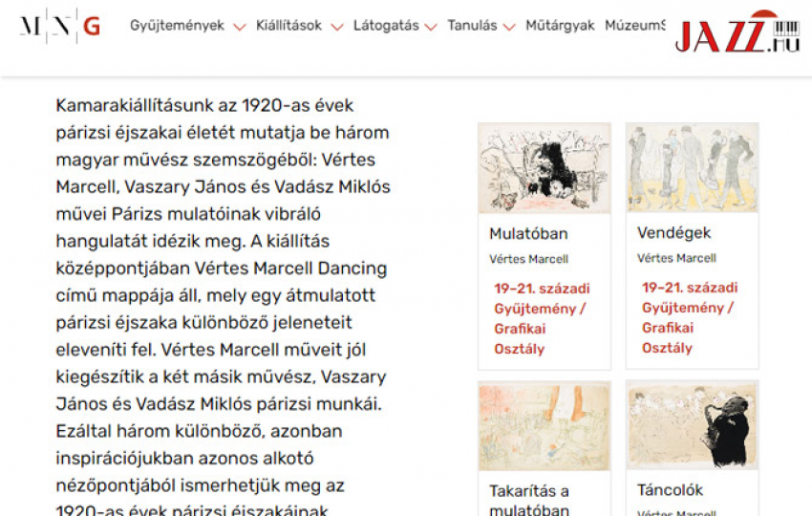Open the Látogatás menu
The height and width of the screenshot is (516, 812).
click(x=386, y=26)
